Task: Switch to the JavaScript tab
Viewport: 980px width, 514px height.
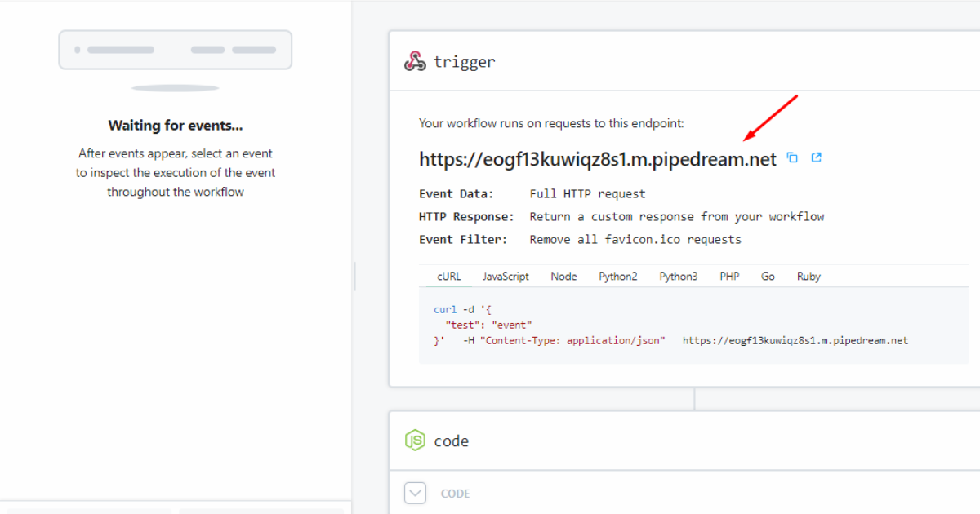Action: (506, 277)
